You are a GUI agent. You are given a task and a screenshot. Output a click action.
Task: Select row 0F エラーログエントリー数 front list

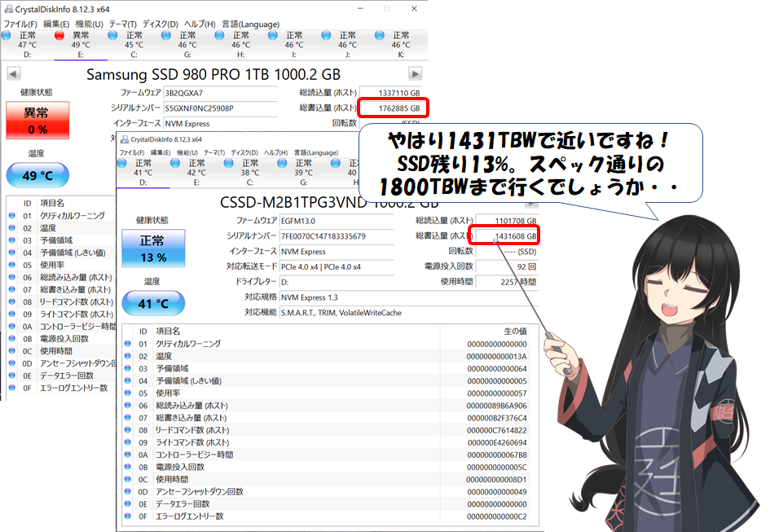[x=326, y=517]
